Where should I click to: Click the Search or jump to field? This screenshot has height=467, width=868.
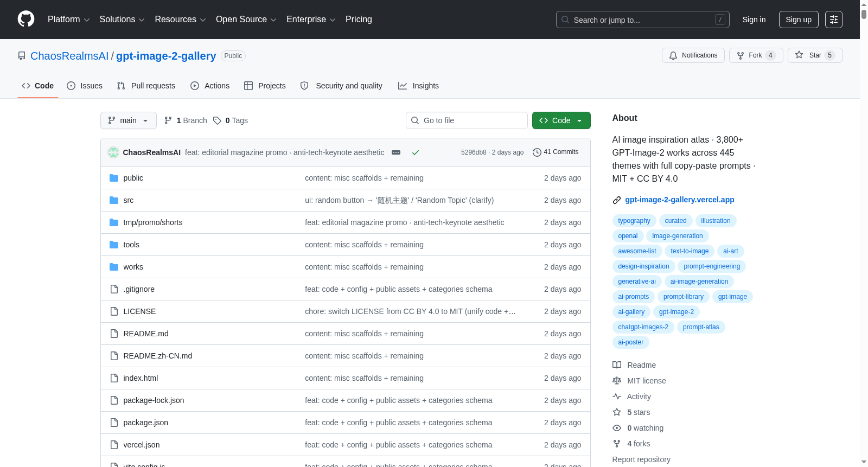[643, 20]
